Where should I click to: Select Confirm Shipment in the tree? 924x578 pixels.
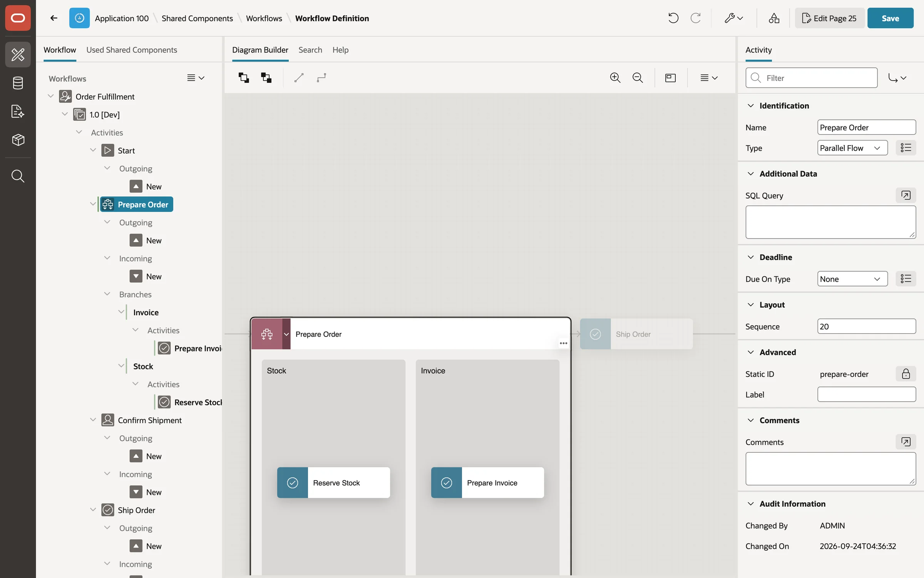(x=149, y=420)
